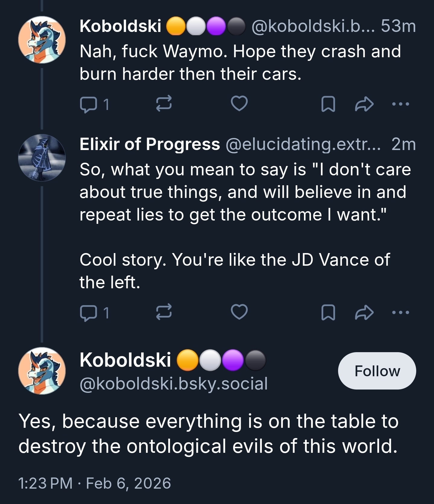Open Koboldski avatar on Waymo post
The image size is (434, 504).
(42, 40)
